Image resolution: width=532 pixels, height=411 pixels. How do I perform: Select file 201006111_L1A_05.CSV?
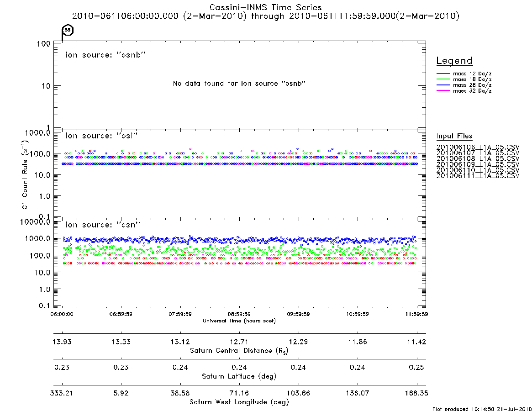(478, 176)
